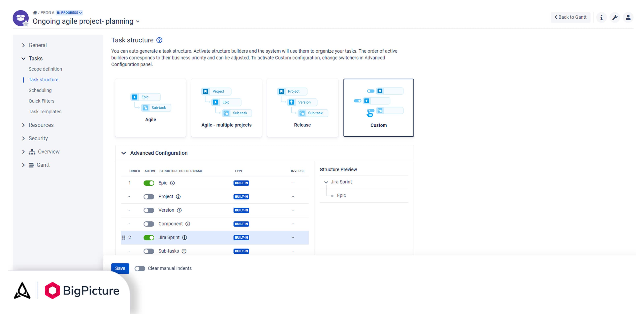Expand the Overview section
Viewport: 644px width, 322px height.
pos(23,152)
